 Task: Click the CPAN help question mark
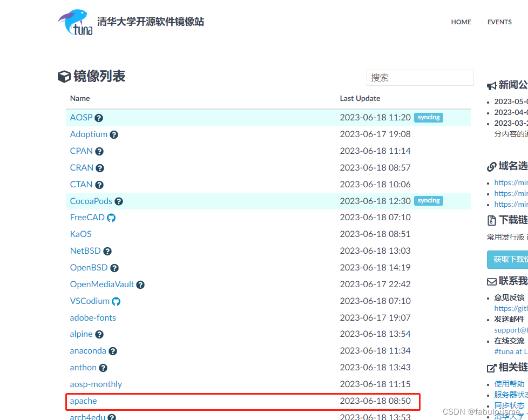(x=99, y=151)
